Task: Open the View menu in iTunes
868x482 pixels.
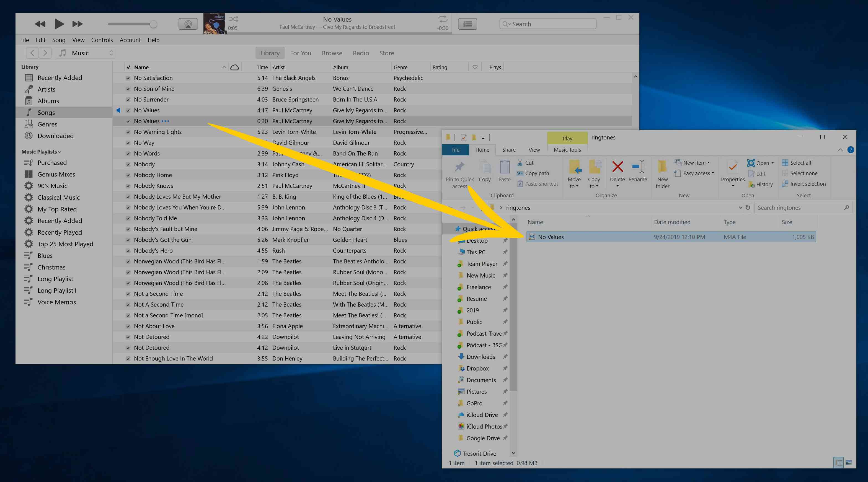Action: [77, 39]
